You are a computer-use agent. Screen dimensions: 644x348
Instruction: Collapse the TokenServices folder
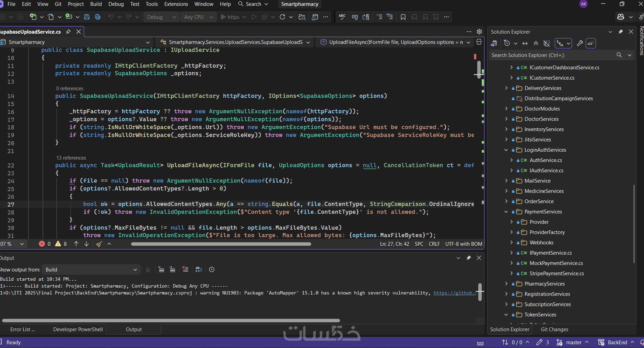pyautogui.click(x=506, y=315)
